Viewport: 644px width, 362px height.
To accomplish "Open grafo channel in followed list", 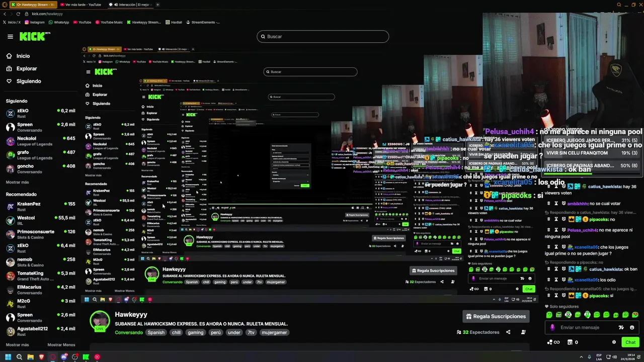I will 40,155.
